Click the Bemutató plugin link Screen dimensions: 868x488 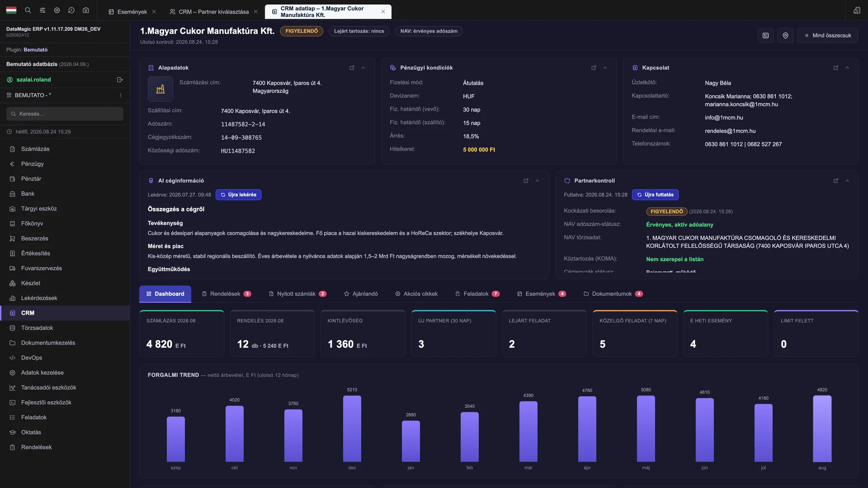[x=36, y=50]
